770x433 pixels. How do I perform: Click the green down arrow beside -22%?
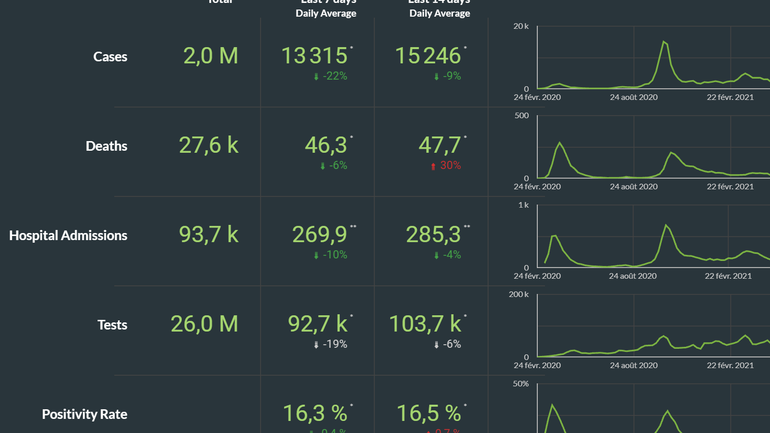coord(317,77)
